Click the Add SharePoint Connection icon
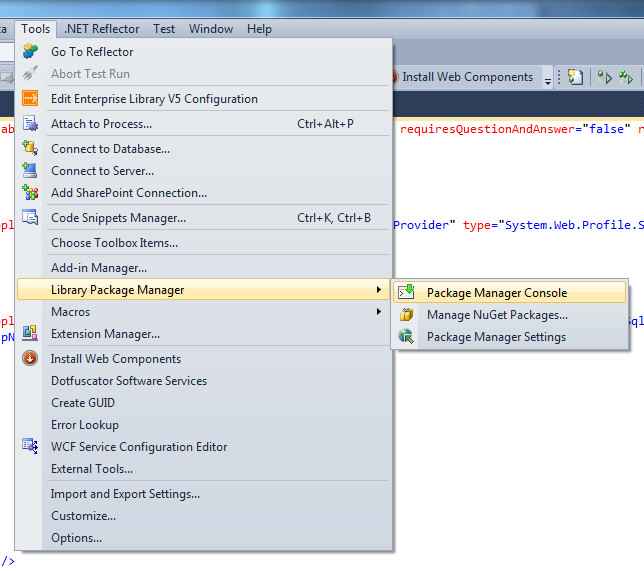This screenshot has height=571, width=644. tap(30, 192)
